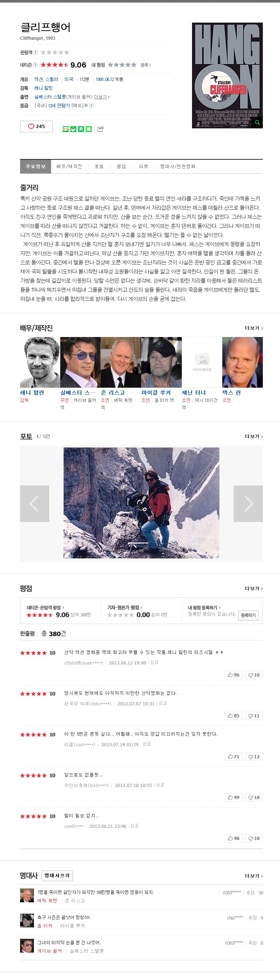This screenshot has width=280, height=980.
Task: Switch to the 배우/제작진 tab
Action: click(69, 167)
